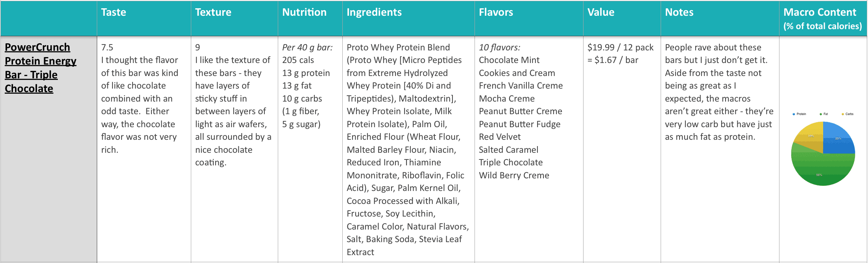This screenshot has height=263, width=868.
Task: Open the PowerCrunch Protein Energy Bar link
Action: point(41,68)
